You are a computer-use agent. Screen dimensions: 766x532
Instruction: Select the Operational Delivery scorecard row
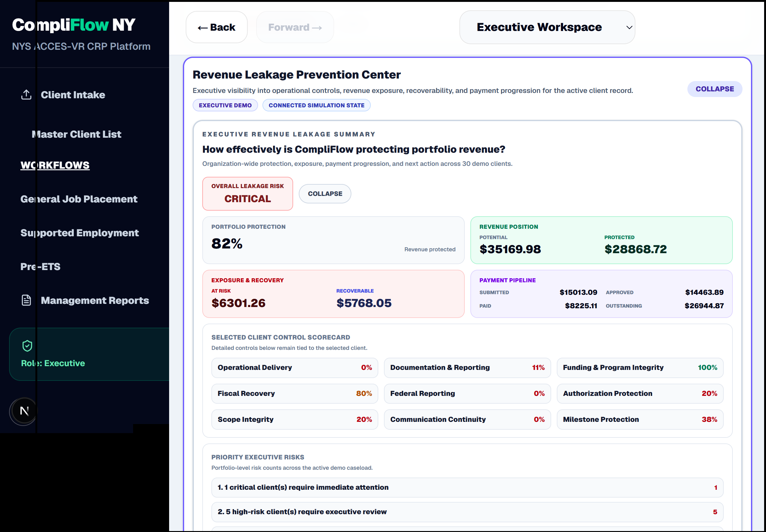pos(294,368)
